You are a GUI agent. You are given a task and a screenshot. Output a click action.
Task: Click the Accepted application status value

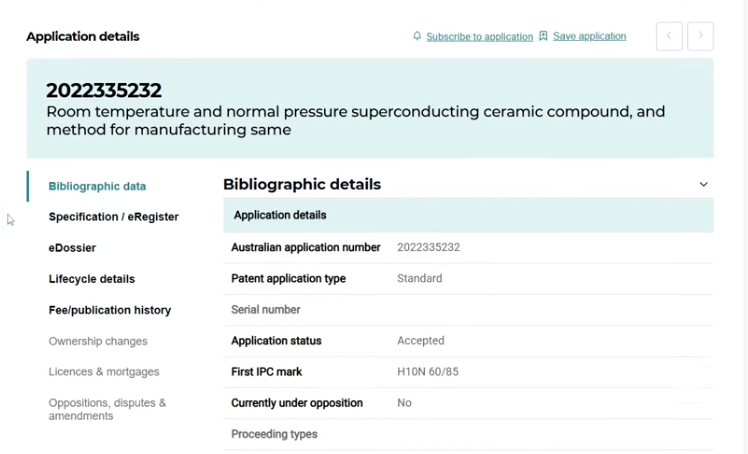coord(420,341)
